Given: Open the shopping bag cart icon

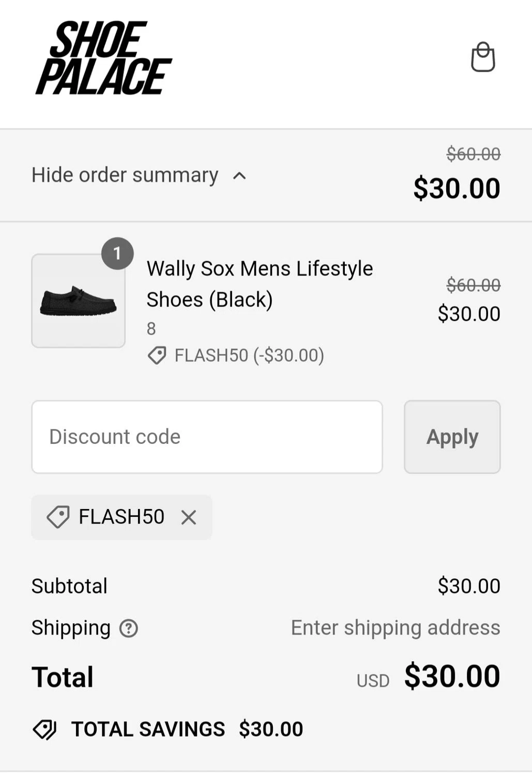Looking at the screenshot, I should [x=483, y=57].
